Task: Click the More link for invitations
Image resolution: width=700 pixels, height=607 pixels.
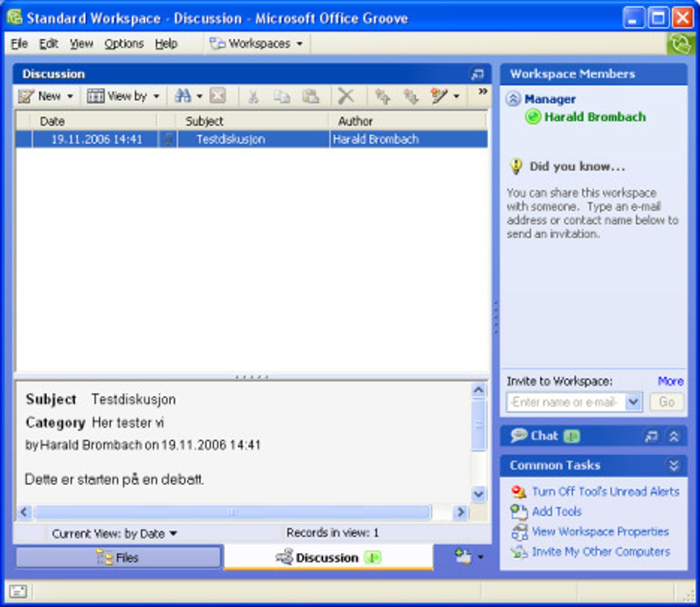Action: pos(670,381)
